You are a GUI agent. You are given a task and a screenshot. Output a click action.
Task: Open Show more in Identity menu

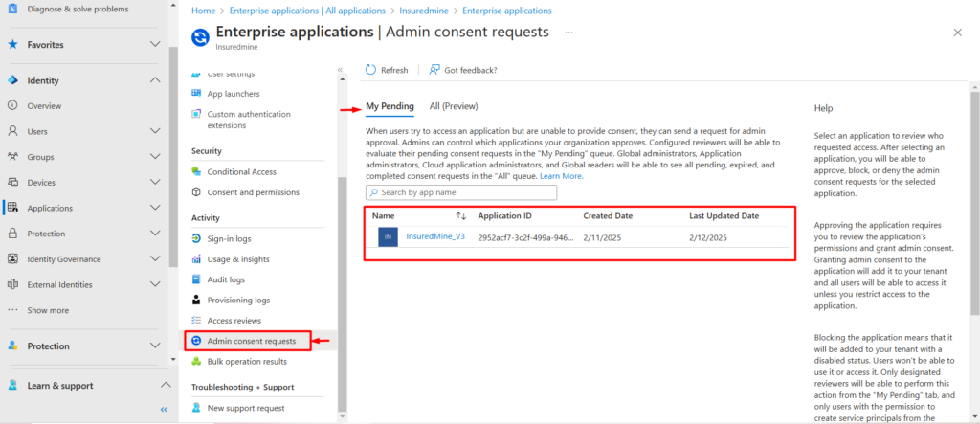(x=48, y=310)
